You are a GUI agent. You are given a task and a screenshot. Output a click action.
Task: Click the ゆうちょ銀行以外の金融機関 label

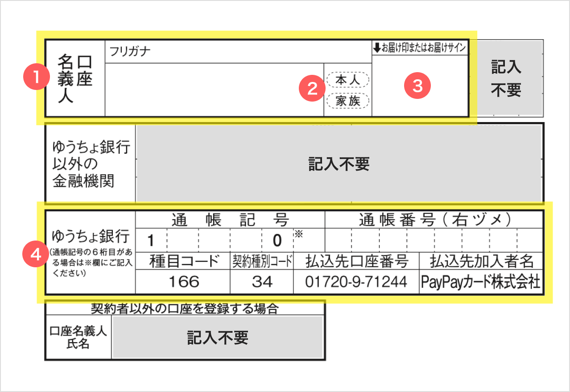point(91,163)
